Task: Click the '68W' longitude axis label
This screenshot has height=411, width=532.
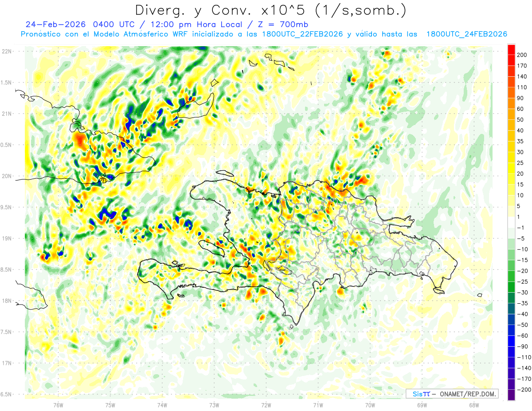Action: (x=474, y=405)
